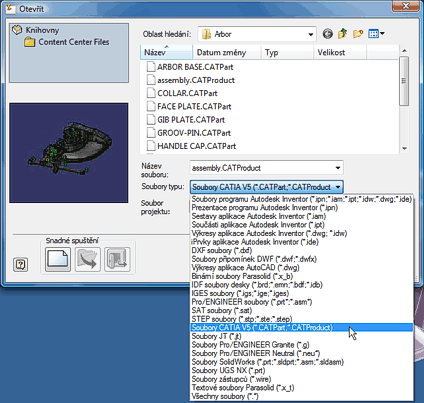Screen dimensions: 424x403
Task: Choose Binární soubory Parasolid (*.x_b)
Action: tap(302, 276)
